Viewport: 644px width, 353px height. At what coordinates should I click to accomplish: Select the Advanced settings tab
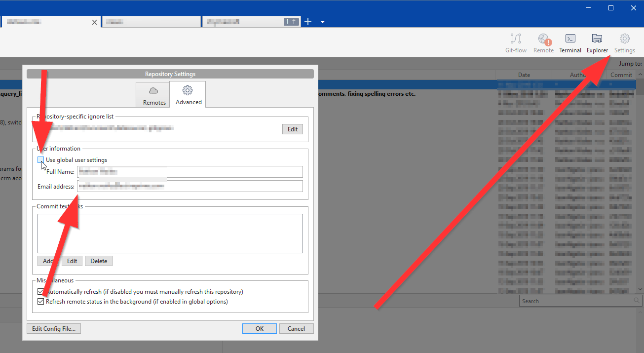click(x=188, y=94)
